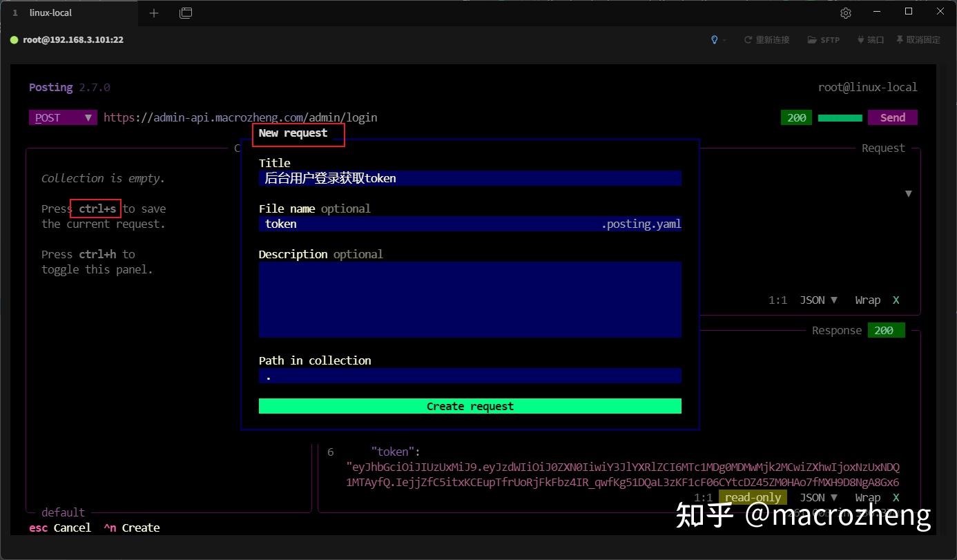Viewport: 957px width, 560px height.
Task: Click the duplicate tab icon beside the plus
Action: (186, 12)
